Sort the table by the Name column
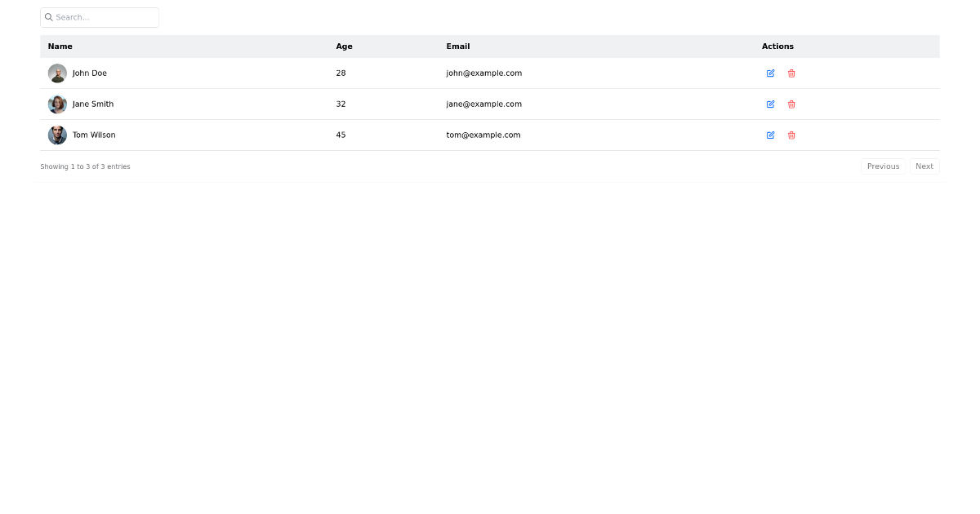 point(60,47)
